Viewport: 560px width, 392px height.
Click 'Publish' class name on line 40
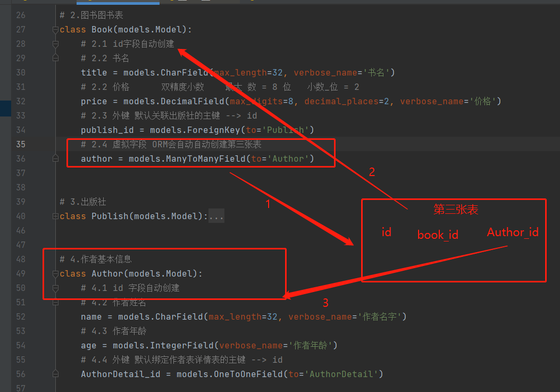[x=110, y=216]
